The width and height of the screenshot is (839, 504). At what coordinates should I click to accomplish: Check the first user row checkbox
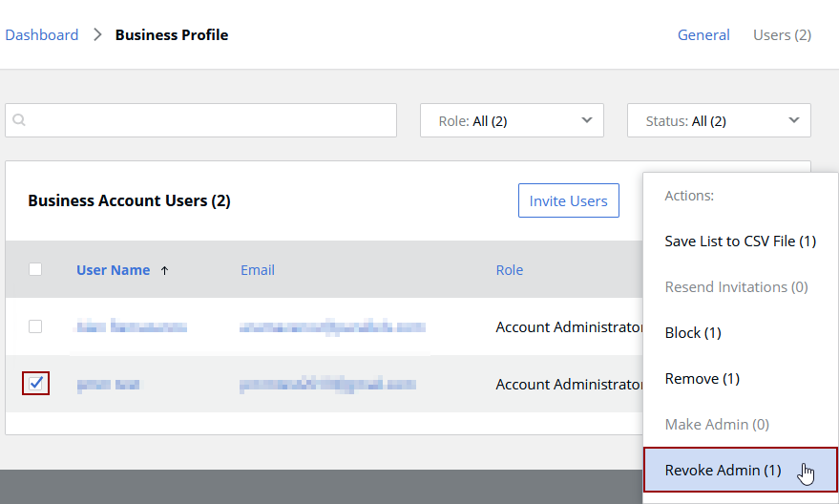35,326
